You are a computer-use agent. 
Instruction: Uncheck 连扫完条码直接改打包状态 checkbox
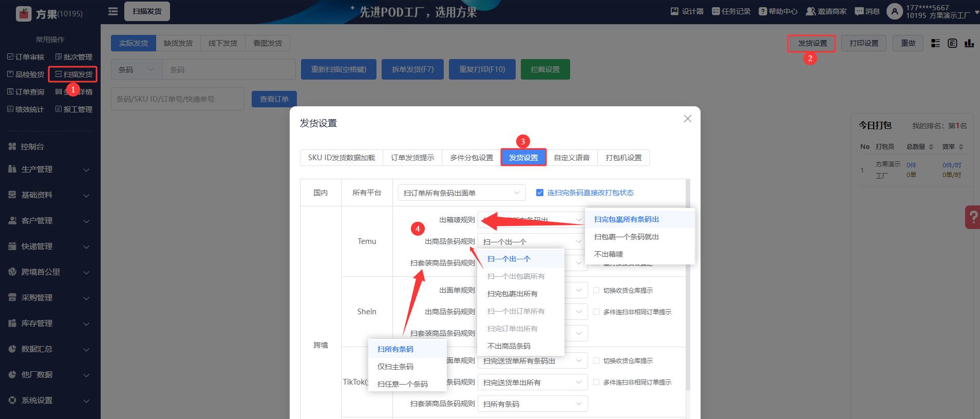coord(540,193)
